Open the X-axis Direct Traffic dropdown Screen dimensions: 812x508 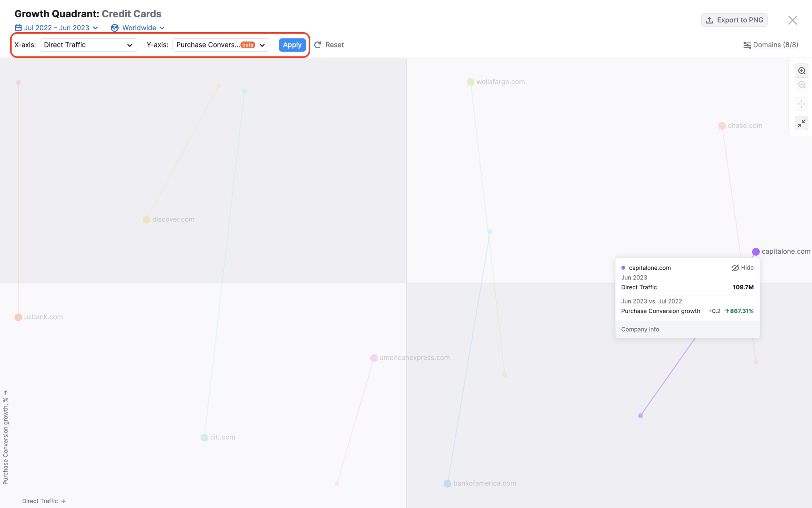(88, 45)
